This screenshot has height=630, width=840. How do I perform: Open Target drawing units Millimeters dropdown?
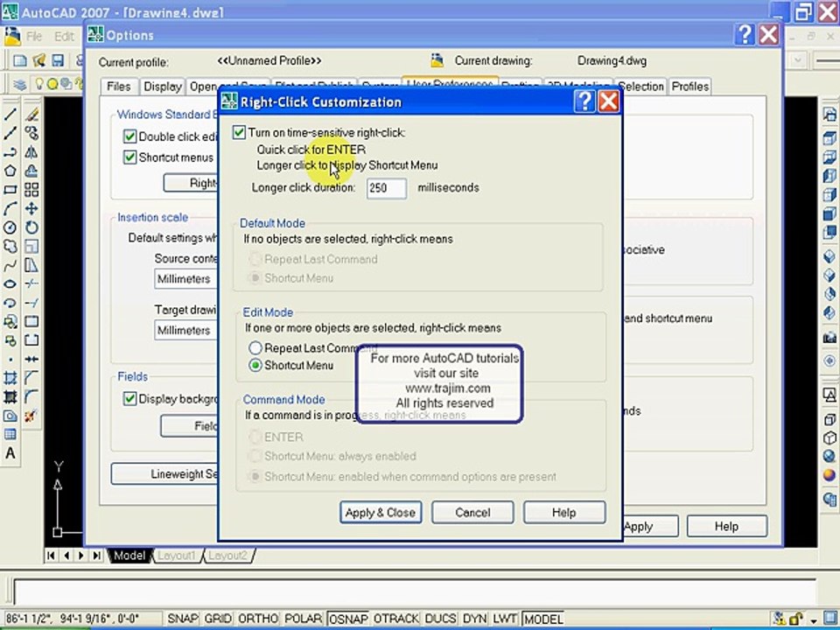[185, 331]
